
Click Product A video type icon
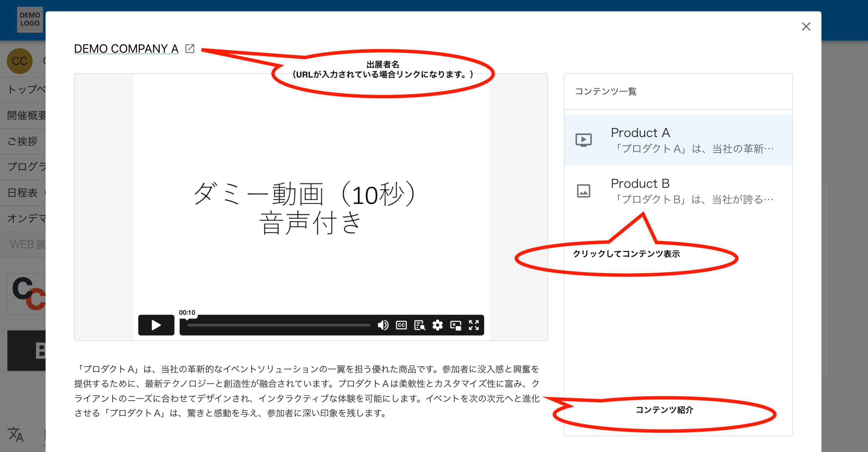point(583,140)
